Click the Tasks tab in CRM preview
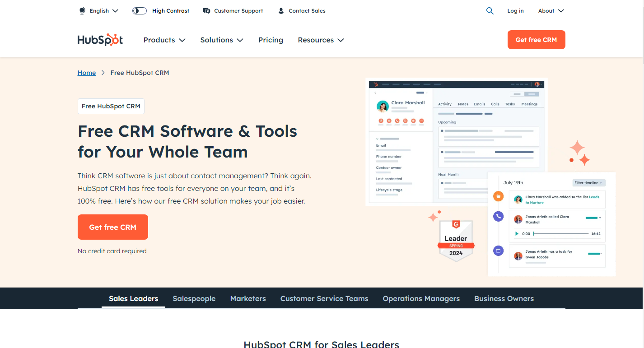The height and width of the screenshot is (348, 644). (x=510, y=104)
